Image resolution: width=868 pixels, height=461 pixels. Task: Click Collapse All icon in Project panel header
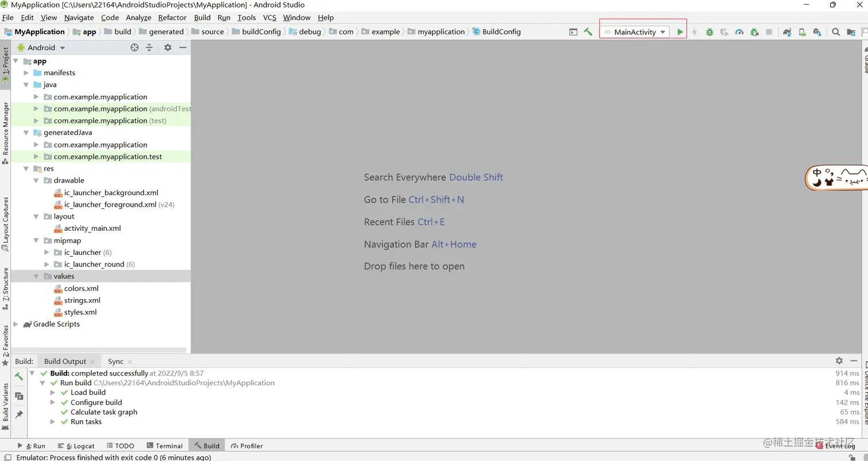pos(149,48)
